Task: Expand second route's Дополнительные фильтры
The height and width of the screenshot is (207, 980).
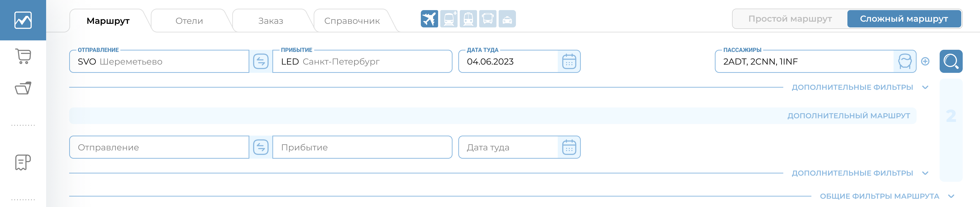Action: 859,173
